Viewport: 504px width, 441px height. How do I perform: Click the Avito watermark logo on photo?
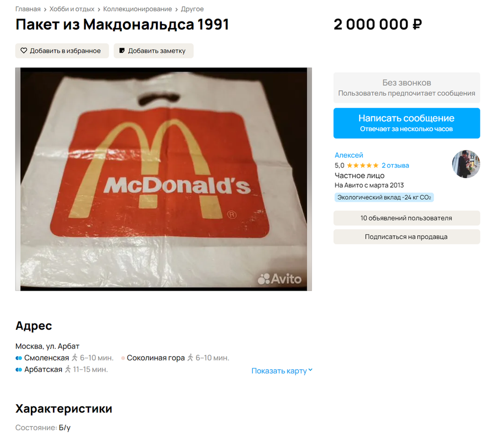280,279
